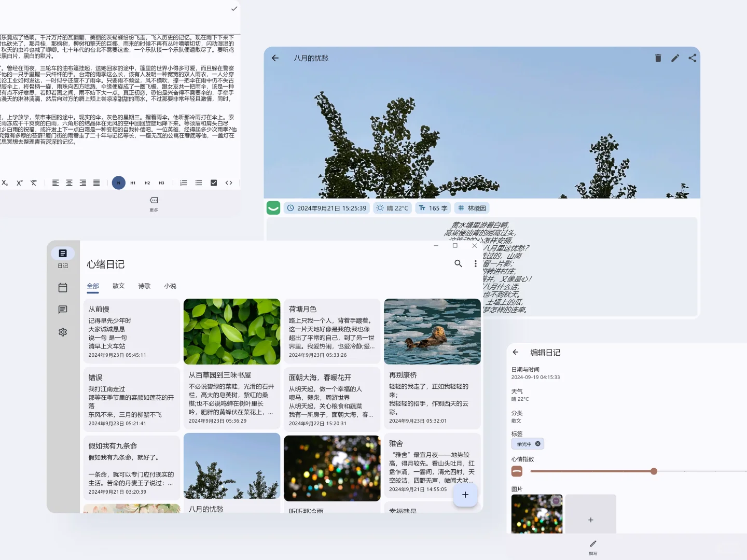Screen dimensions: 747x560
Task: Insert a code block using the <> icon
Action: click(229, 183)
